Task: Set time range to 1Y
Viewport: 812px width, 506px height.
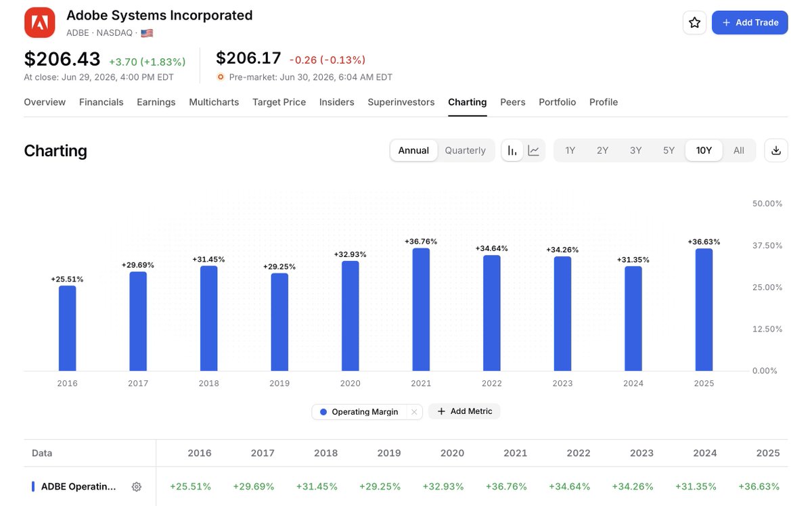Action: [570, 150]
